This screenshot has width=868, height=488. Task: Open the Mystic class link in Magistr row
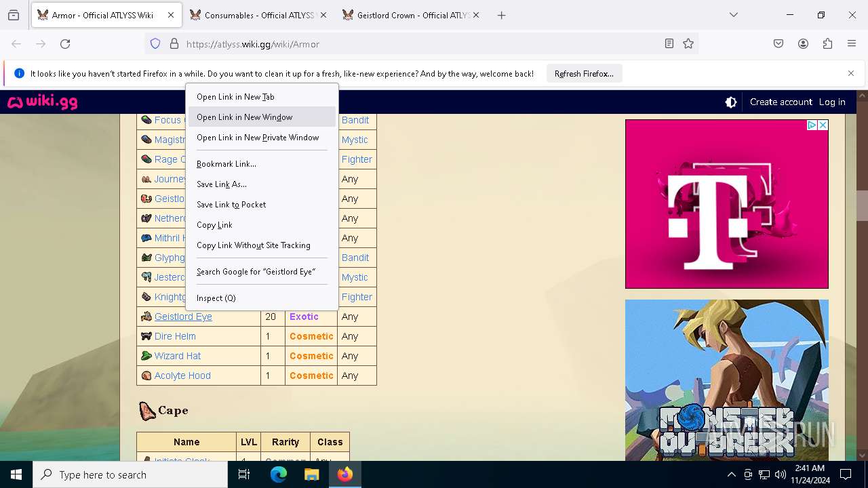tap(355, 140)
